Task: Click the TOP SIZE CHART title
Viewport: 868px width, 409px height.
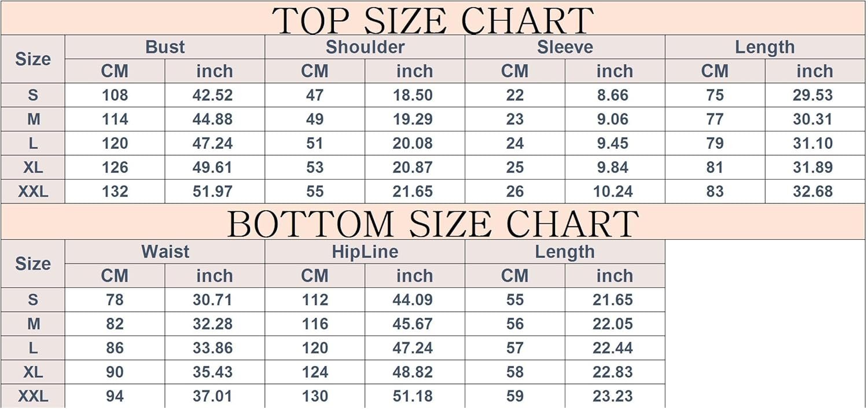Action: (433, 20)
